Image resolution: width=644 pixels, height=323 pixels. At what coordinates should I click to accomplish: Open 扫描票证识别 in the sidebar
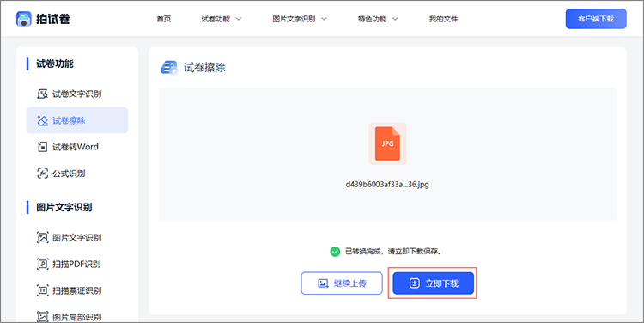coord(77,290)
